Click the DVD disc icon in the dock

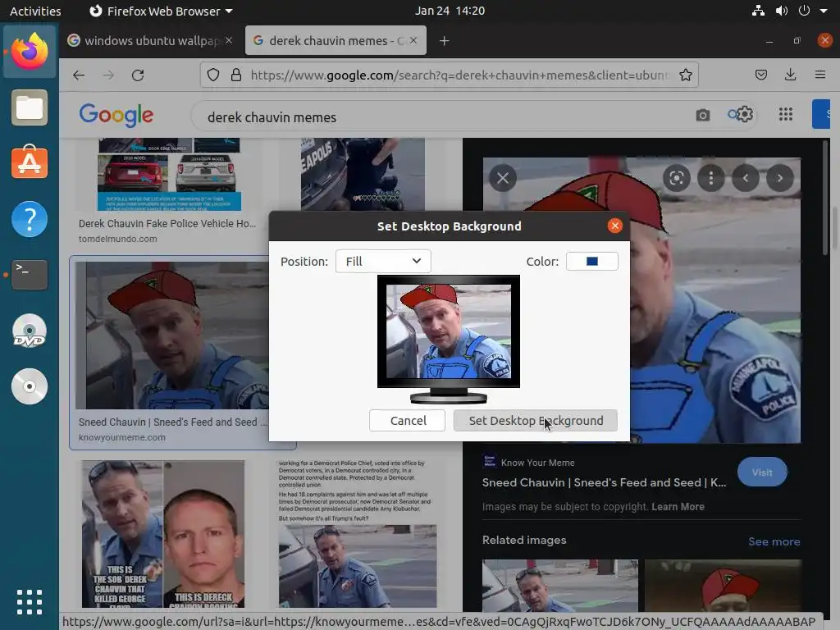(x=30, y=331)
